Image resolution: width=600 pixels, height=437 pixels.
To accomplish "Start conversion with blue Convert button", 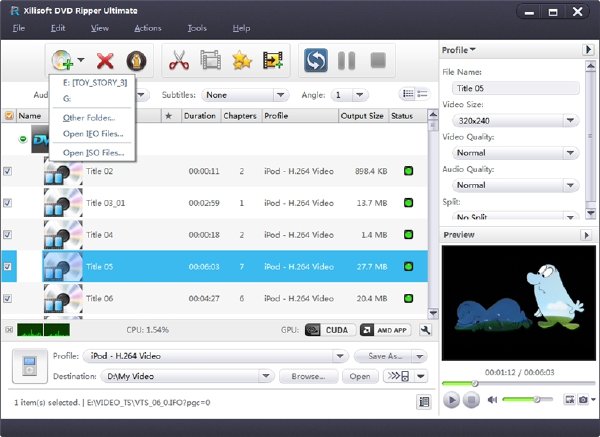I will (316, 60).
